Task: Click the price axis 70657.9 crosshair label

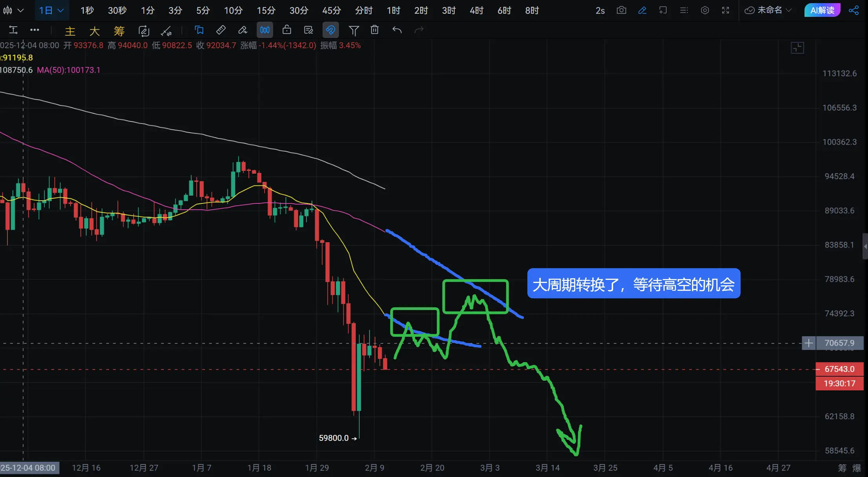Action: pos(839,343)
